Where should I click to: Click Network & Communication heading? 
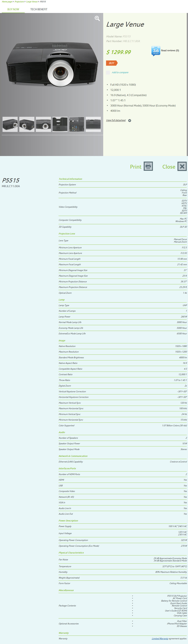73,456
